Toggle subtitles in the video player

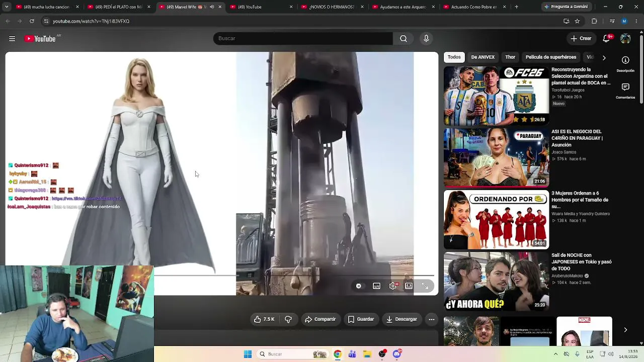click(x=376, y=286)
